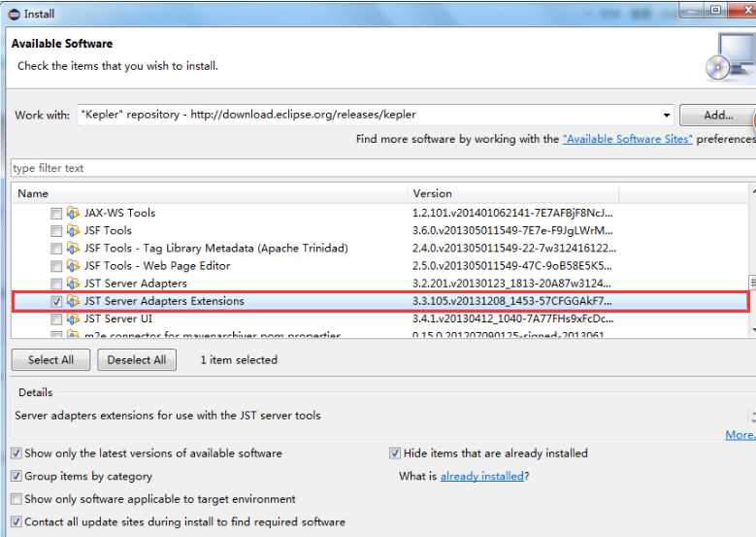The image size is (756, 537).
Task: Toggle Group items by category checkbox
Action: point(16,476)
